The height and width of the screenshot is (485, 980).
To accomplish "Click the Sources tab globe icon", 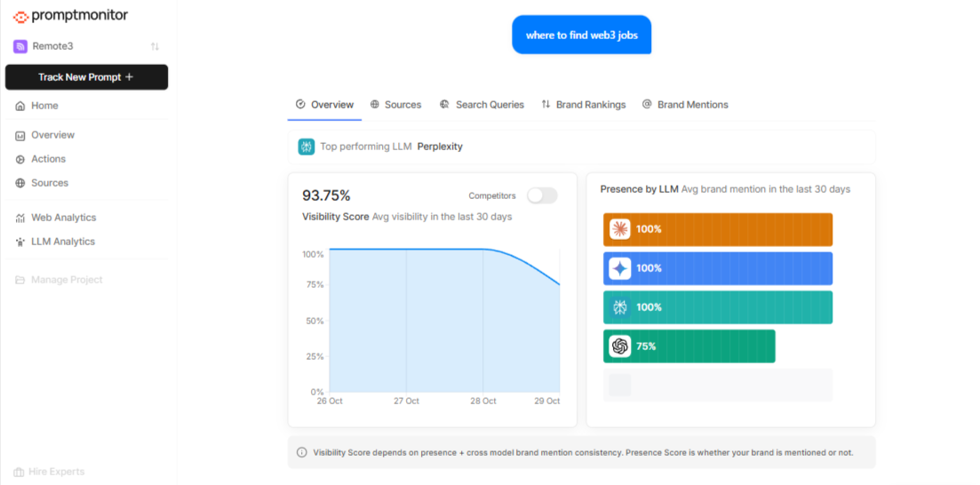I will coord(374,105).
